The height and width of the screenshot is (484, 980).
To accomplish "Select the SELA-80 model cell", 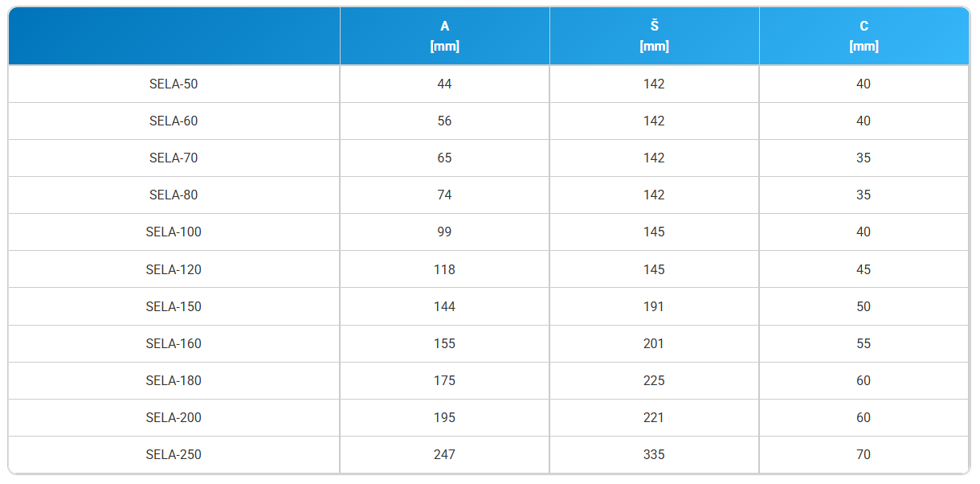I will pyautogui.click(x=174, y=195).
